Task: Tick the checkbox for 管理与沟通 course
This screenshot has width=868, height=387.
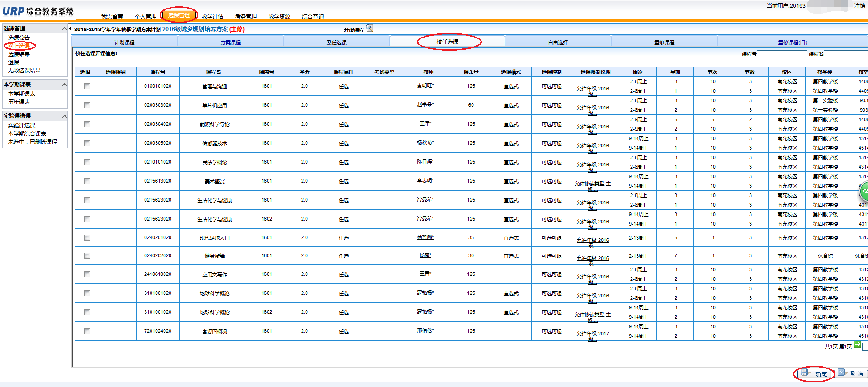Action: [x=87, y=86]
